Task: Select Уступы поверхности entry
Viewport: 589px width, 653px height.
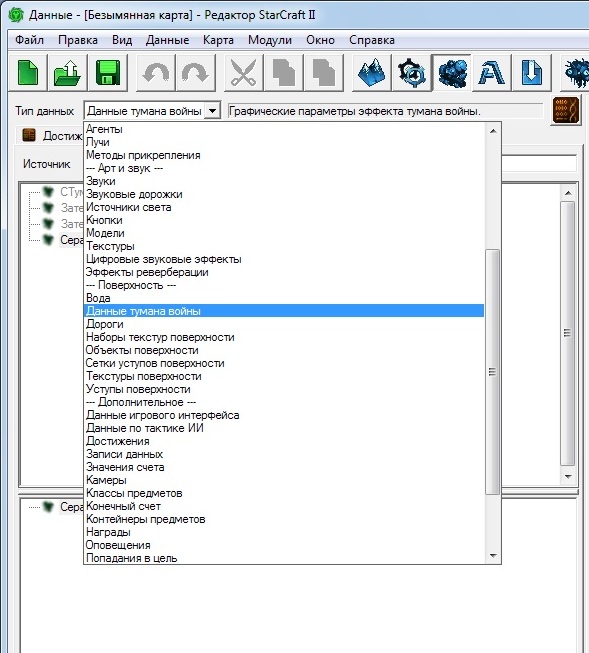Action: click(284, 389)
